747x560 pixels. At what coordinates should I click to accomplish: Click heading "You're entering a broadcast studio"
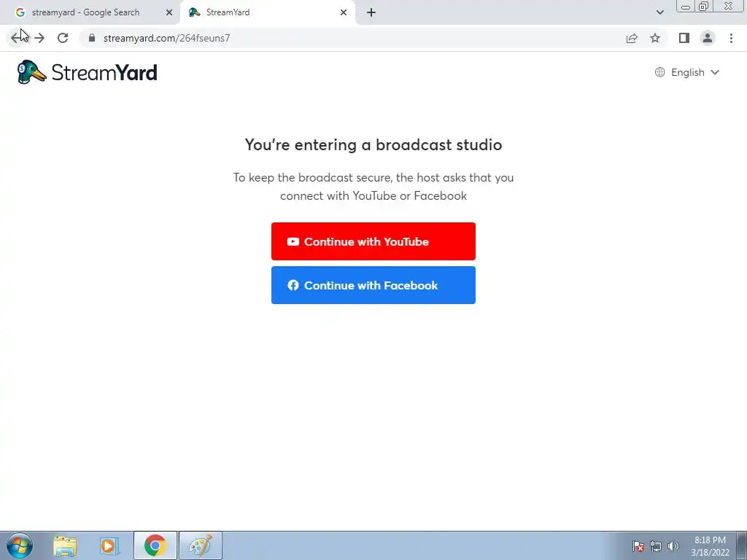coord(373,145)
